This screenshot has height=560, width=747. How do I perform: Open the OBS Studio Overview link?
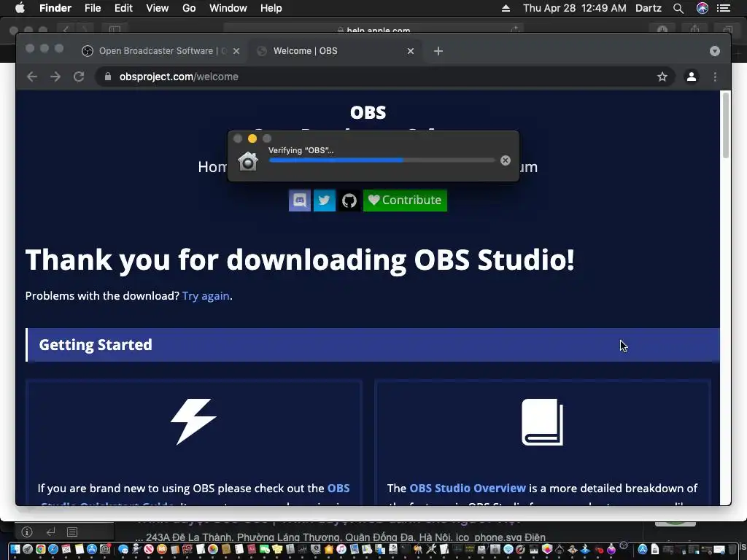point(468,488)
